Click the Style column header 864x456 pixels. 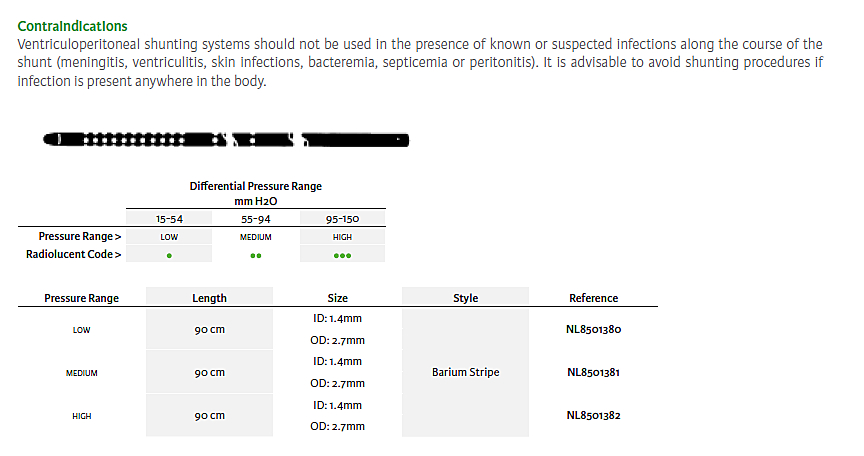pyautogui.click(x=465, y=298)
